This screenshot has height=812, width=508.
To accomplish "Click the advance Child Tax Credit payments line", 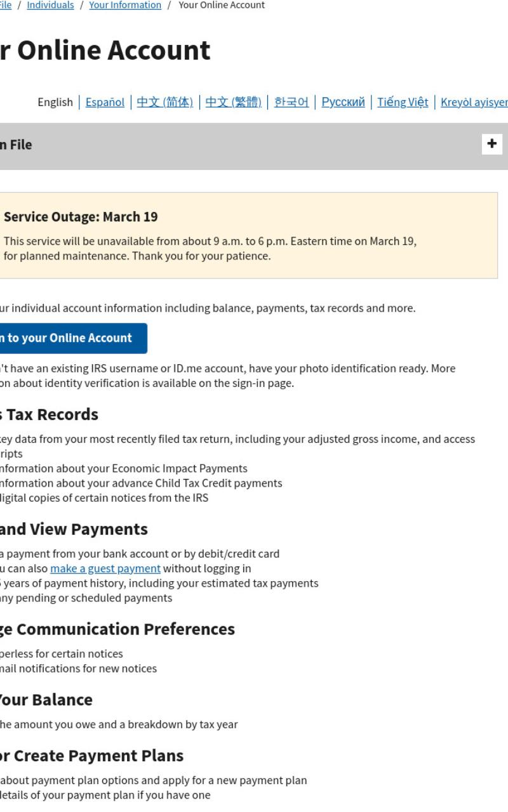I will click(141, 483).
